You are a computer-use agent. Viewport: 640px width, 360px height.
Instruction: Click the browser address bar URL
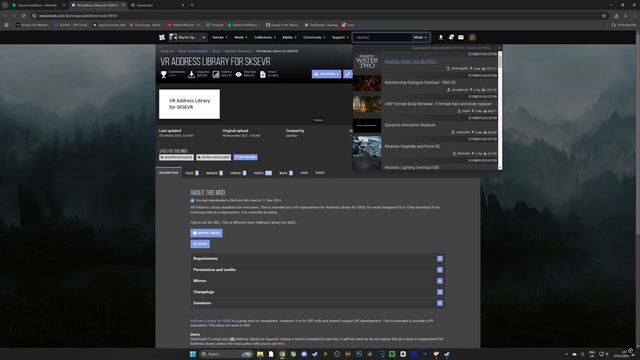click(x=78, y=16)
